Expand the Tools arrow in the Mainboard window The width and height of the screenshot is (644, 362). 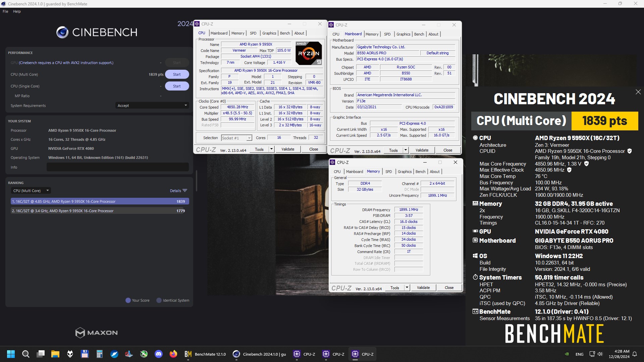point(406,150)
